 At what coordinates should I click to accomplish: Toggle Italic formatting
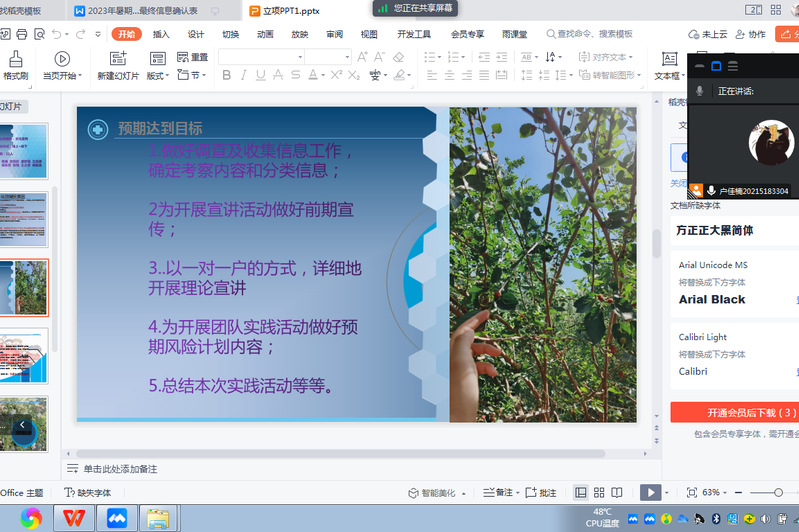pos(243,75)
